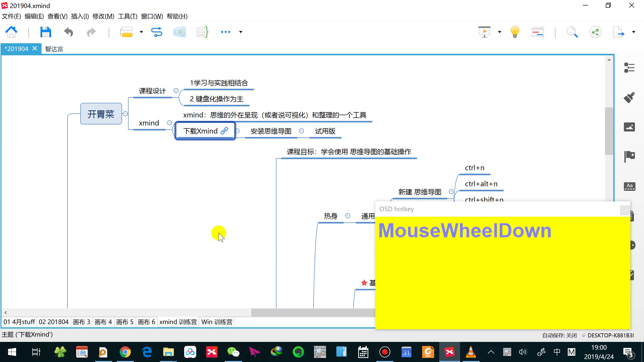Collapse the 课程设计 subtopics
644x362 pixels.
(x=176, y=90)
